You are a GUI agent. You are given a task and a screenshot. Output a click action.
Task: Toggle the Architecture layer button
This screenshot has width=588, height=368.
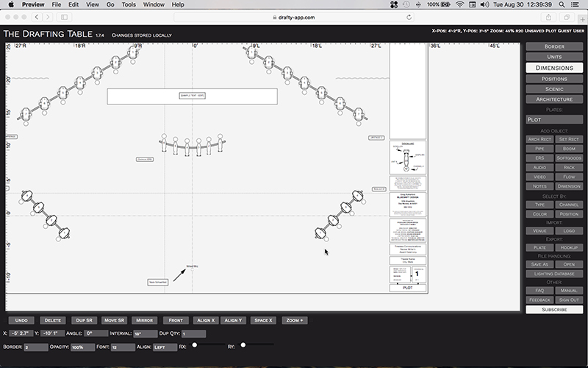pos(554,99)
